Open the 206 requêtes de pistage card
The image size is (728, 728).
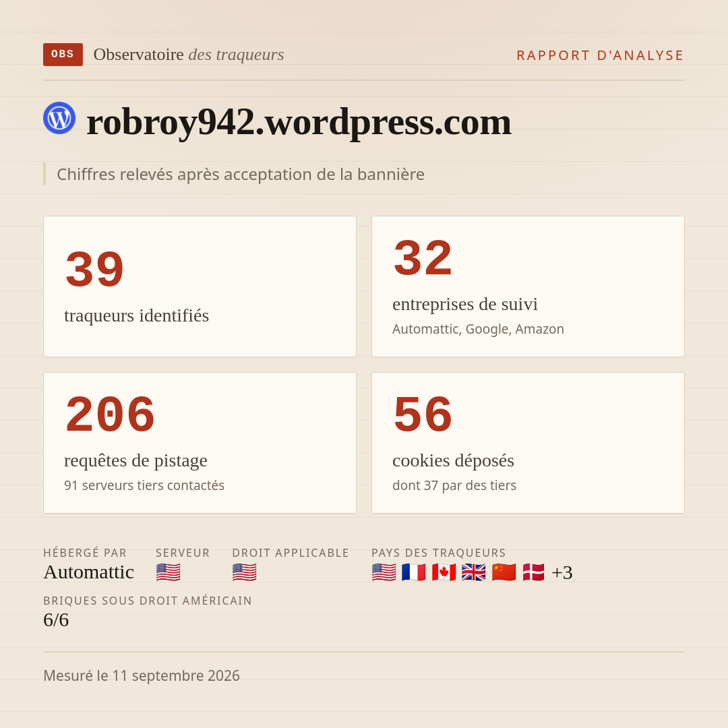coord(200,443)
